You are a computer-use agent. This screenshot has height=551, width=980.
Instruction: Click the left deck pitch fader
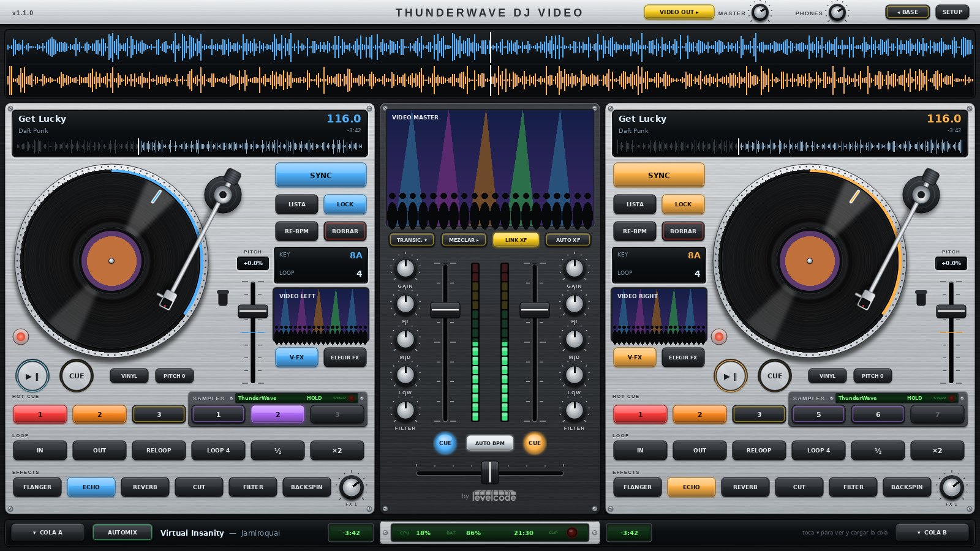pyautogui.click(x=253, y=311)
